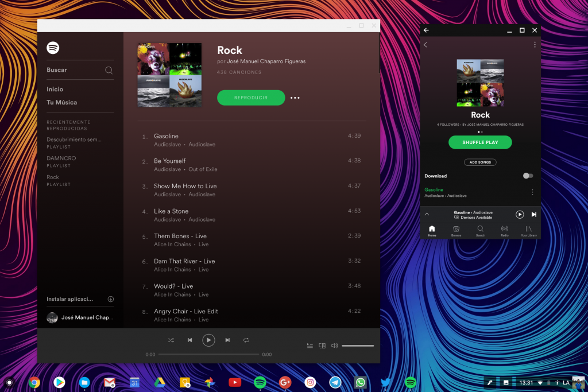The width and height of the screenshot is (588, 392).
Task: Click the round play button in the desktop player
Action: point(208,340)
